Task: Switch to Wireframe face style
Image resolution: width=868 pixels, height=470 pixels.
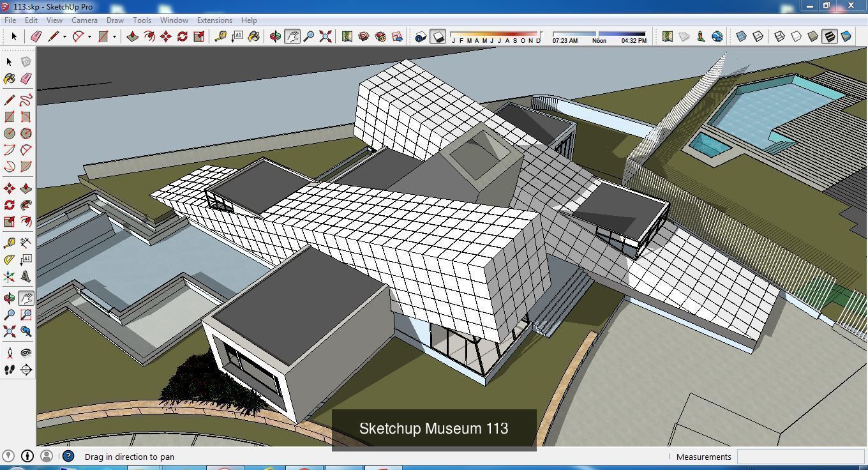Action: tap(780, 36)
